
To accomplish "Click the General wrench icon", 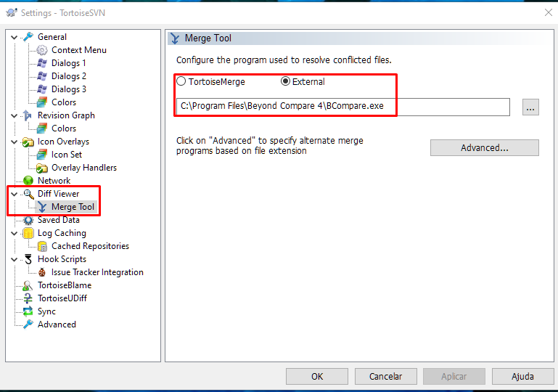I will [28, 37].
